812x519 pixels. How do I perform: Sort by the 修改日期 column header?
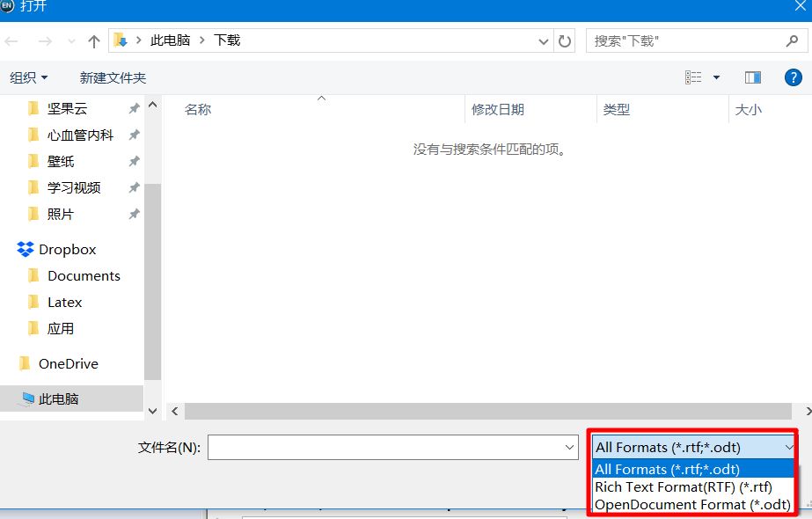[498, 110]
